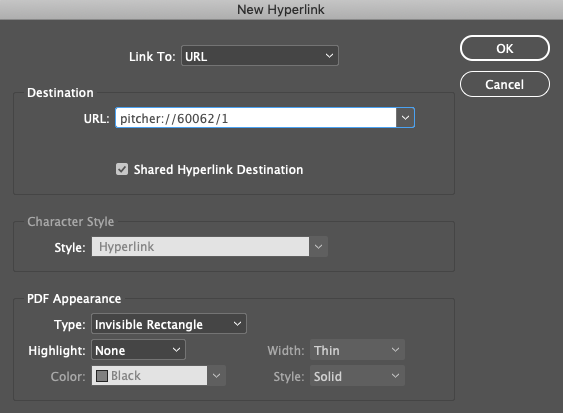The height and width of the screenshot is (413, 563).
Task: Click the Character Style section heading
Action: 71,222
